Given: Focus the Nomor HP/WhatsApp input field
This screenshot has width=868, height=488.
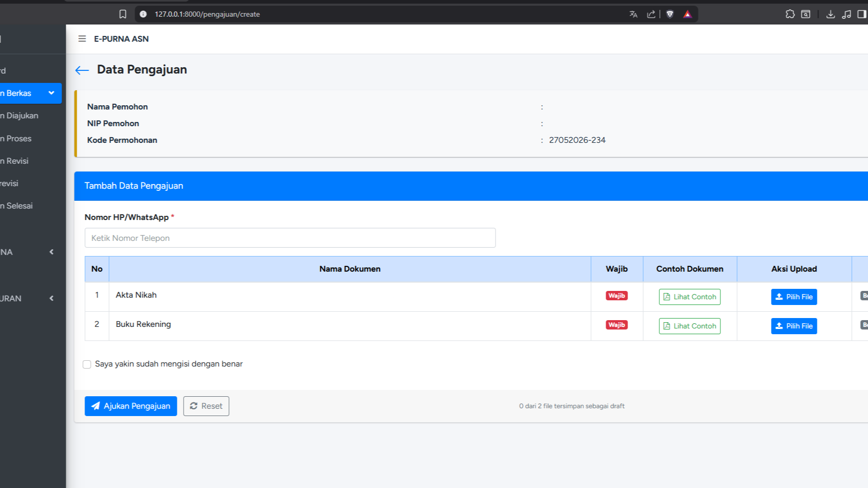Looking at the screenshot, I should [290, 238].
